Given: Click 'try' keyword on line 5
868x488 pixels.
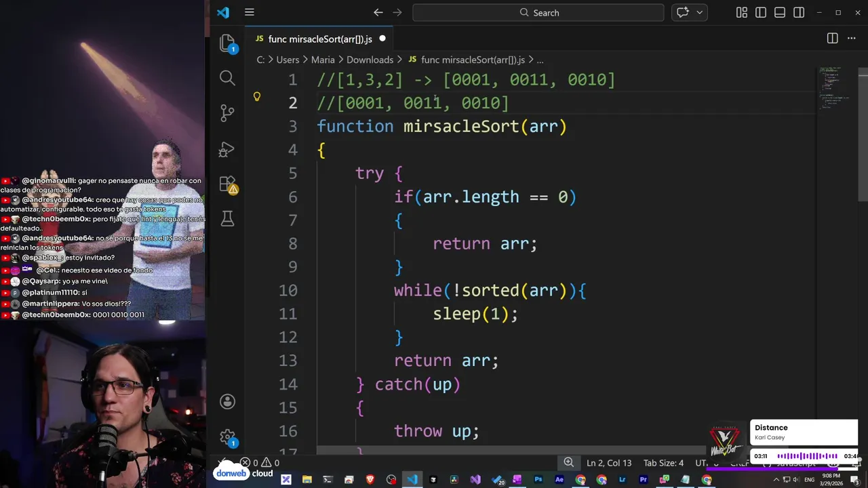Looking at the screenshot, I should [370, 173].
